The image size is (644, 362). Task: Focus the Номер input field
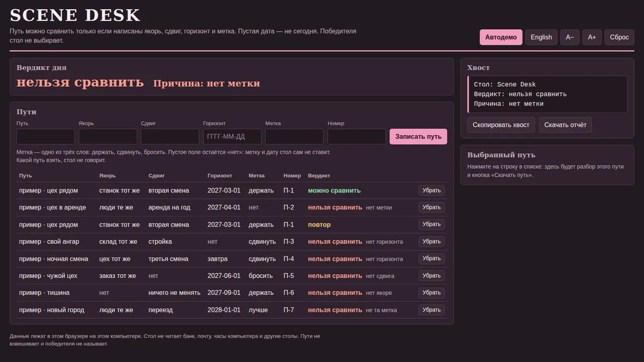point(356,136)
